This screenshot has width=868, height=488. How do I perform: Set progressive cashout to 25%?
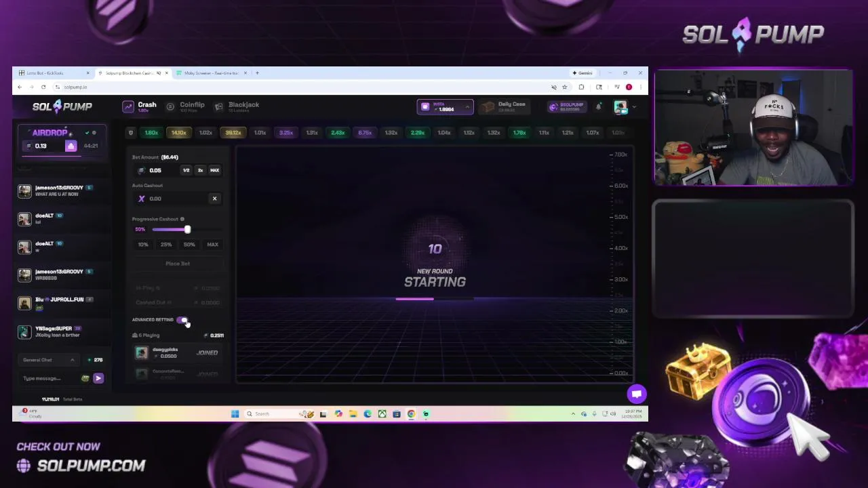[166, 245]
